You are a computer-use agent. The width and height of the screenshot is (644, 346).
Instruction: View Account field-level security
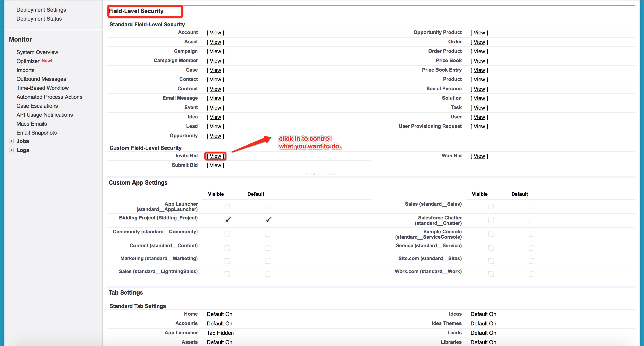[215, 33]
